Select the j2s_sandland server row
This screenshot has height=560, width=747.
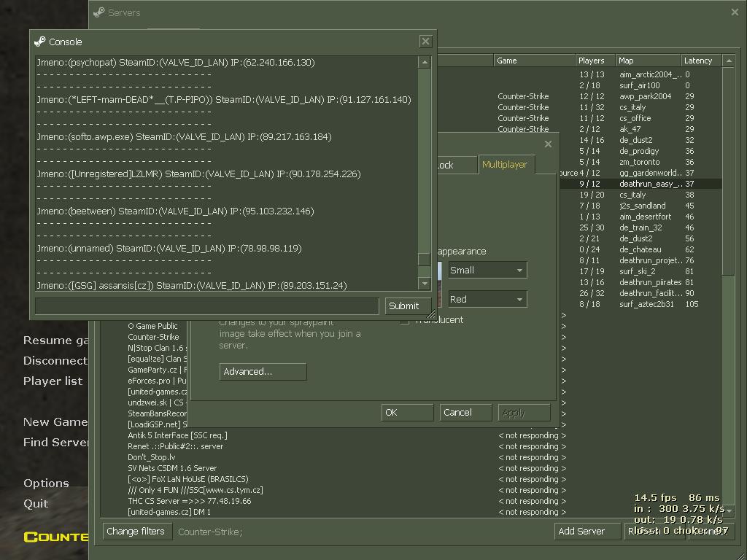(640, 206)
